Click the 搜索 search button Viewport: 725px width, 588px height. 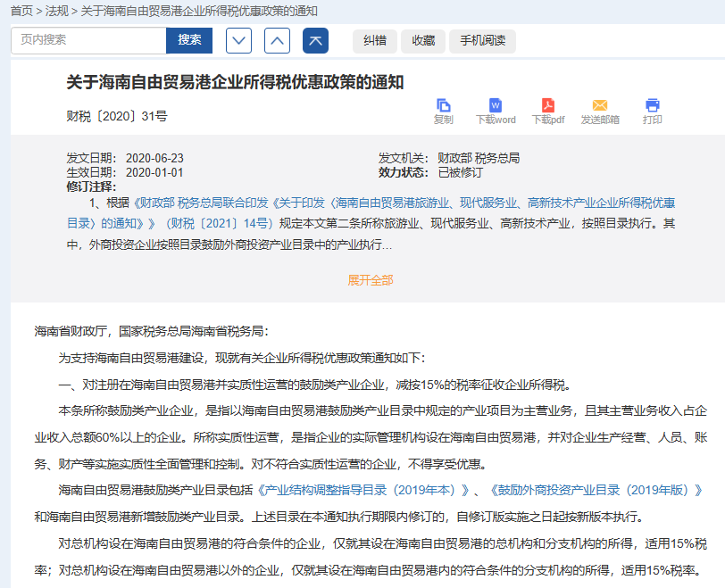click(x=189, y=40)
